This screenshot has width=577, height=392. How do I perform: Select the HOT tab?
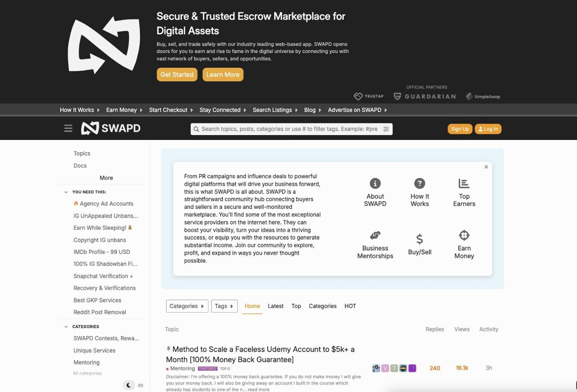pyautogui.click(x=350, y=306)
